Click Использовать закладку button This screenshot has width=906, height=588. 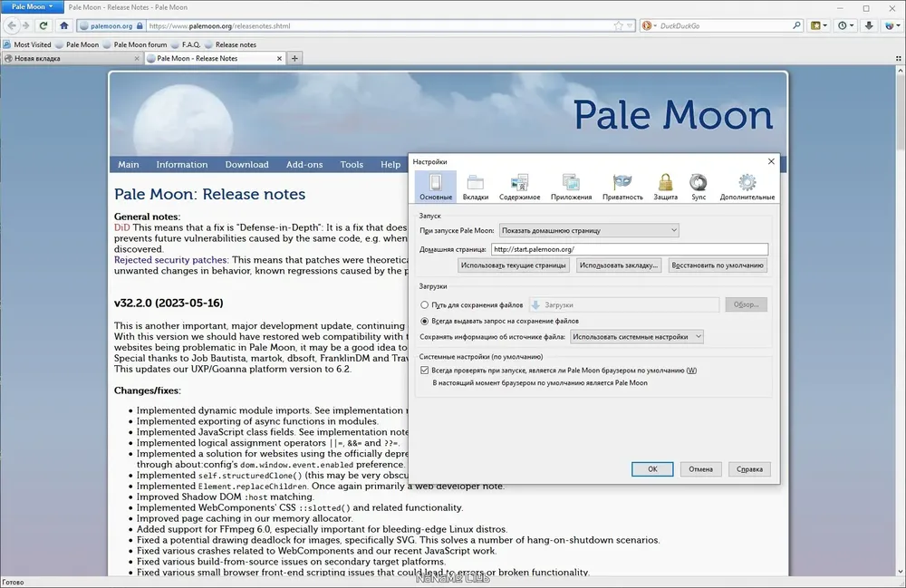pyautogui.click(x=618, y=265)
